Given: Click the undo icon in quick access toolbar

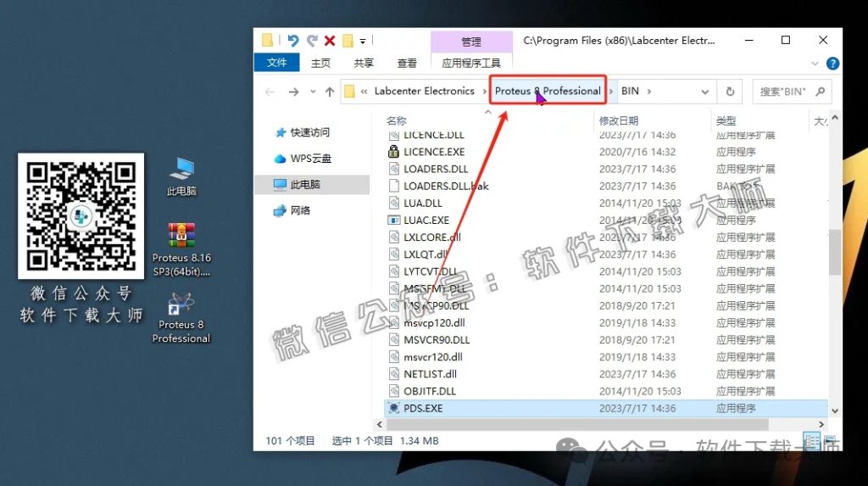Looking at the screenshot, I should [292, 41].
